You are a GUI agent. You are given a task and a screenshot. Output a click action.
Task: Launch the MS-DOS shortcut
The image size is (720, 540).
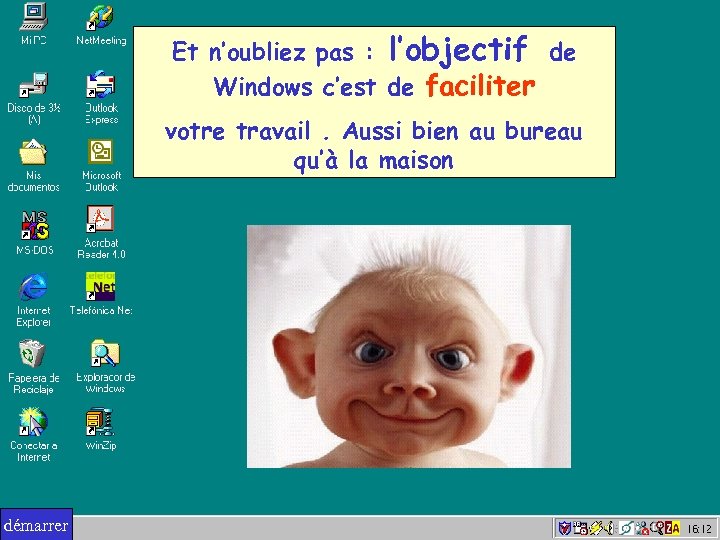[x=35, y=232]
